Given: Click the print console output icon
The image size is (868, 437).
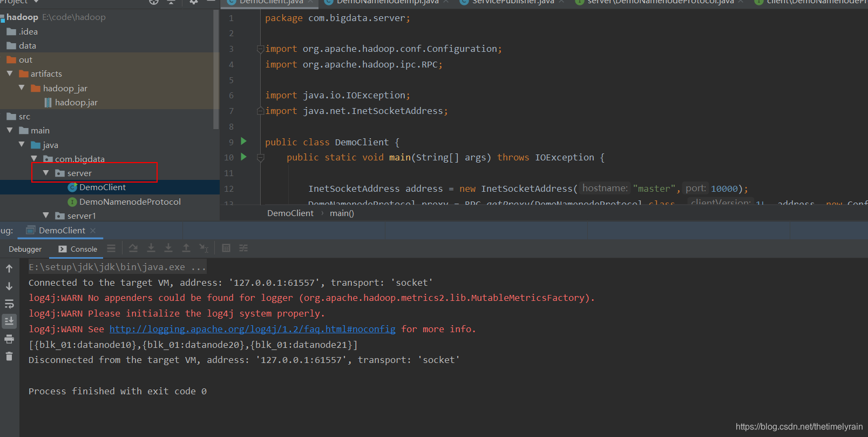Looking at the screenshot, I should (9, 339).
